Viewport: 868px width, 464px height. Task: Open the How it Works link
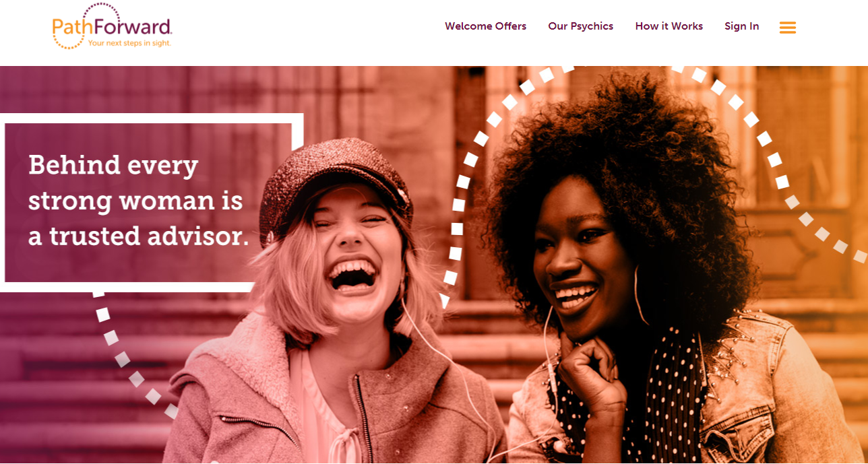[x=669, y=26]
